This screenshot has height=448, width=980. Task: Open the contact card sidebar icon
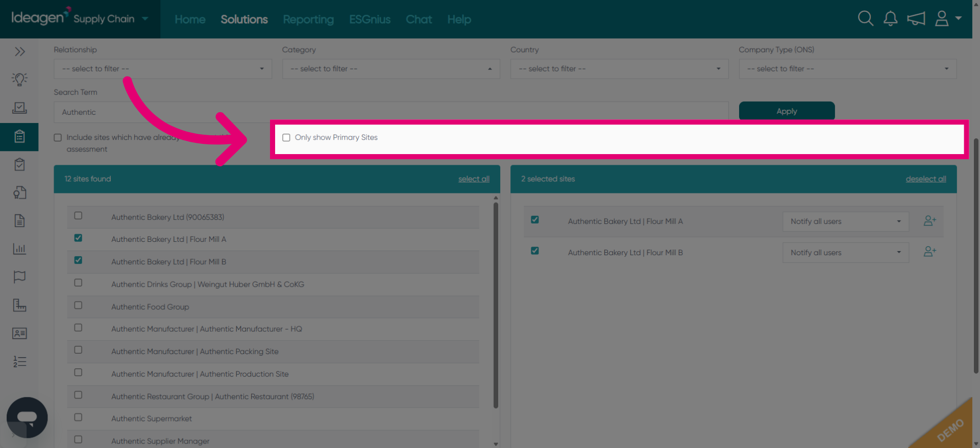coord(19,333)
